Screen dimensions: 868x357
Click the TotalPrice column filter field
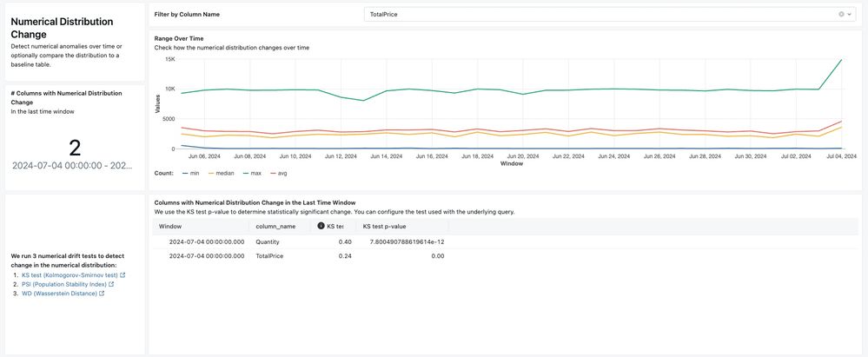(x=600, y=15)
